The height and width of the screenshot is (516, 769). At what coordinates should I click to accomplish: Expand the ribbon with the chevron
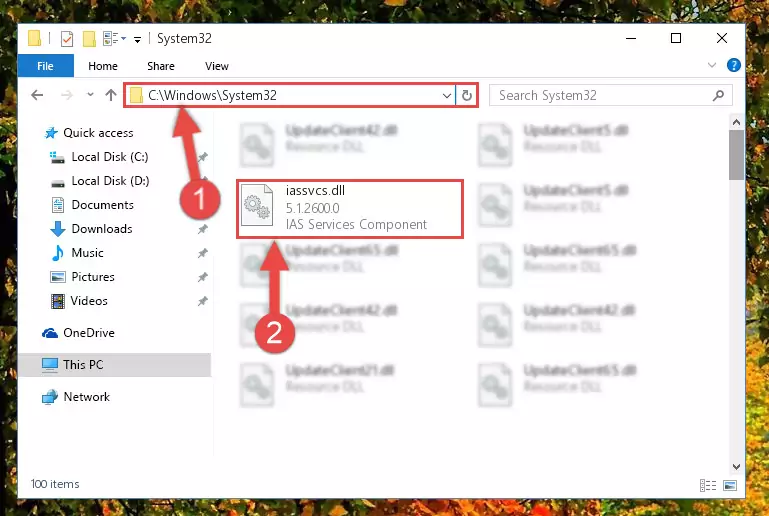pos(712,65)
